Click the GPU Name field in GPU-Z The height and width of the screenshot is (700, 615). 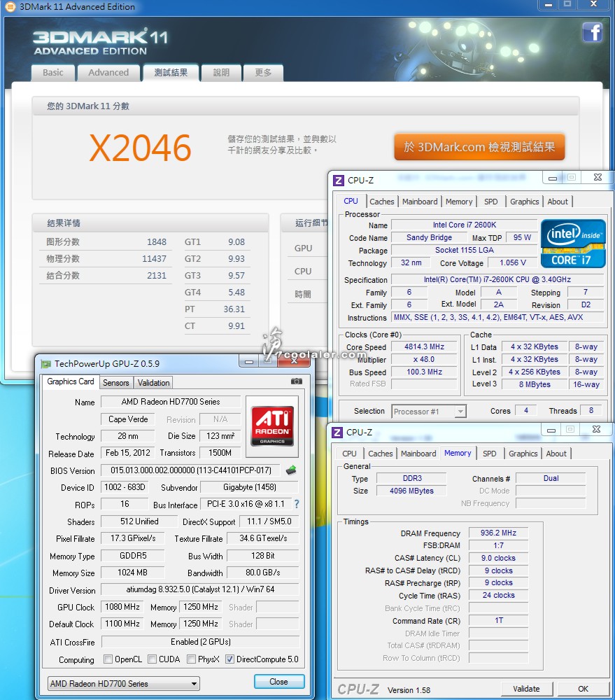171,401
